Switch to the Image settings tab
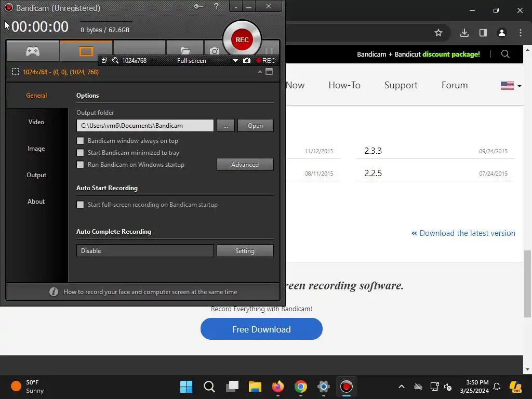Image resolution: width=532 pixels, height=399 pixels. [36, 148]
